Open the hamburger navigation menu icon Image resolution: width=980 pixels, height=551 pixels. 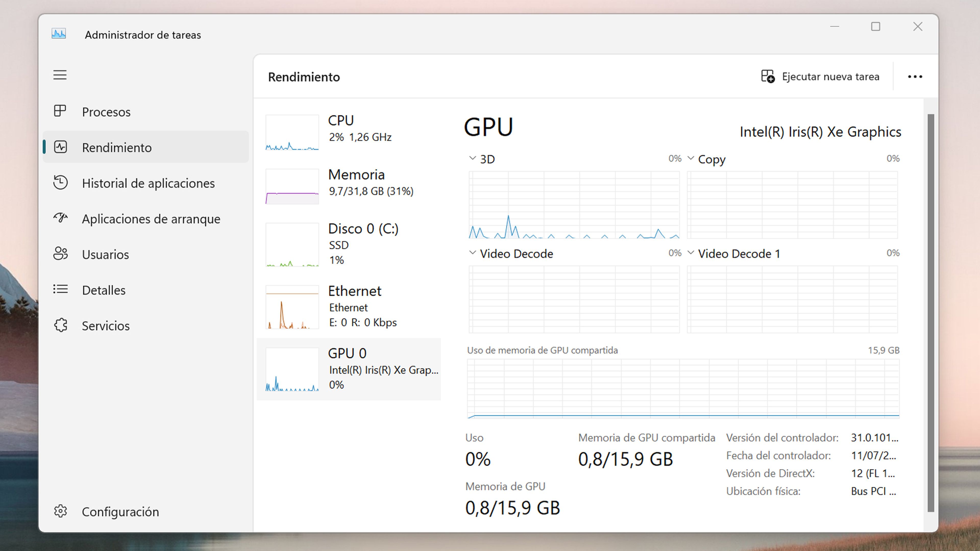[x=60, y=75]
